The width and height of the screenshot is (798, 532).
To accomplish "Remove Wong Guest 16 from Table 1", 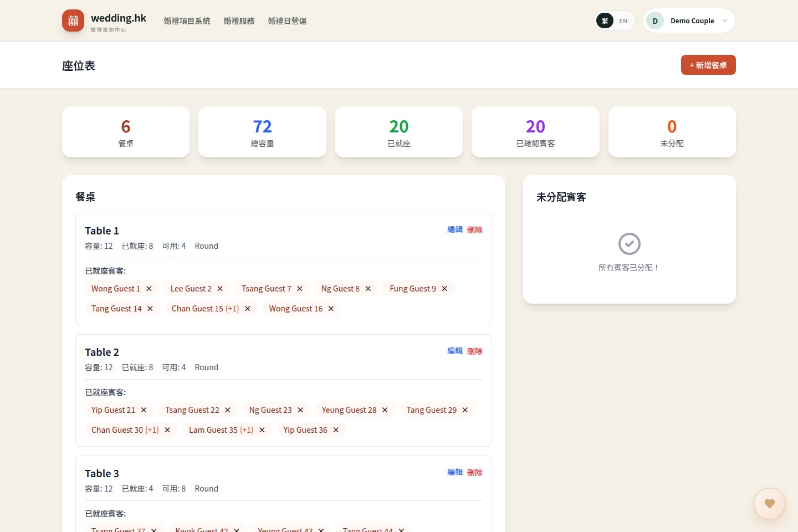I will [331, 309].
